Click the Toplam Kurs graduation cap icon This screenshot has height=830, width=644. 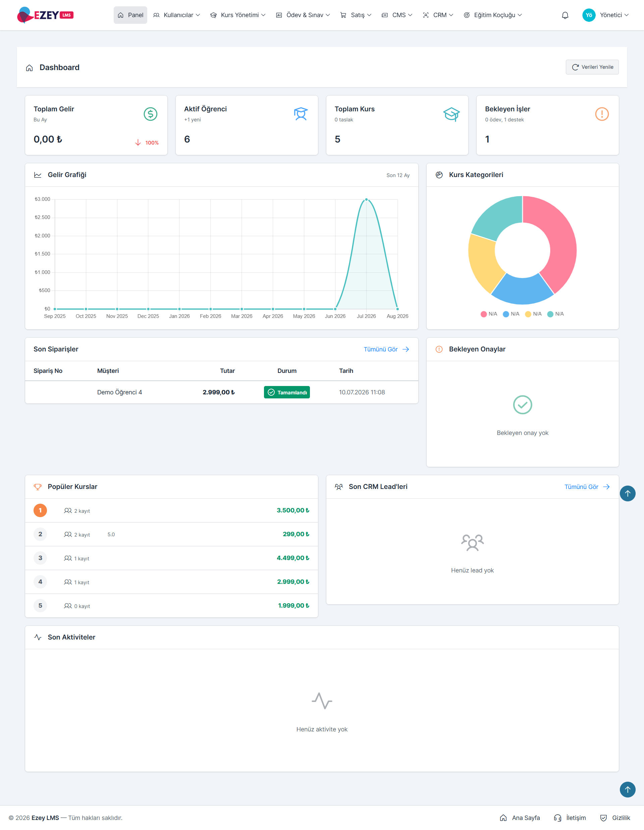451,114
